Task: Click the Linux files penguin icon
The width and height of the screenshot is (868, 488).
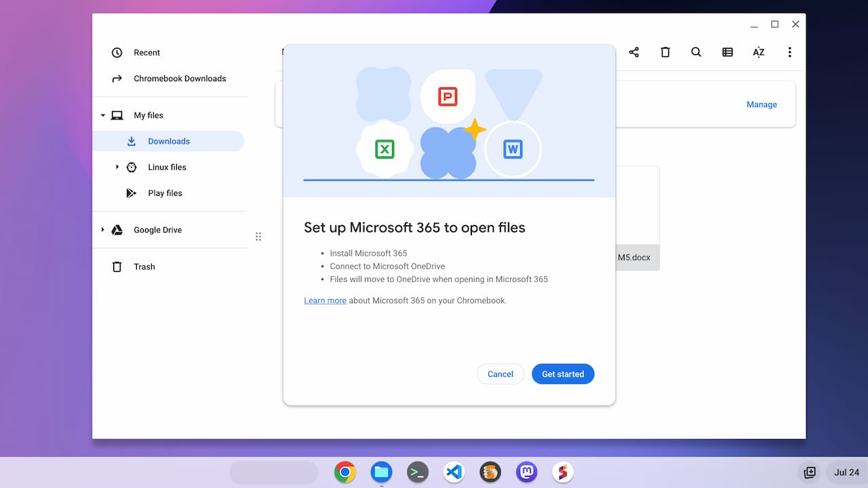Action: pyautogui.click(x=132, y=167)
